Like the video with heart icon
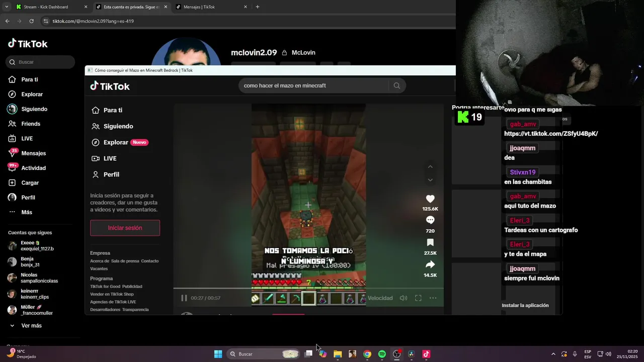Screen dimensions: 644x362 point(430,199)
